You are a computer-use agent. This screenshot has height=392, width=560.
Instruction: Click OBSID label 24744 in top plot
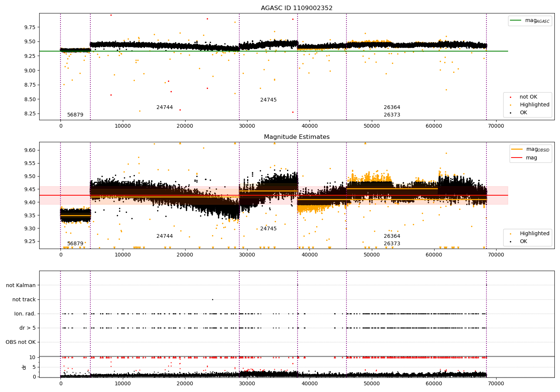coord(165,108)
